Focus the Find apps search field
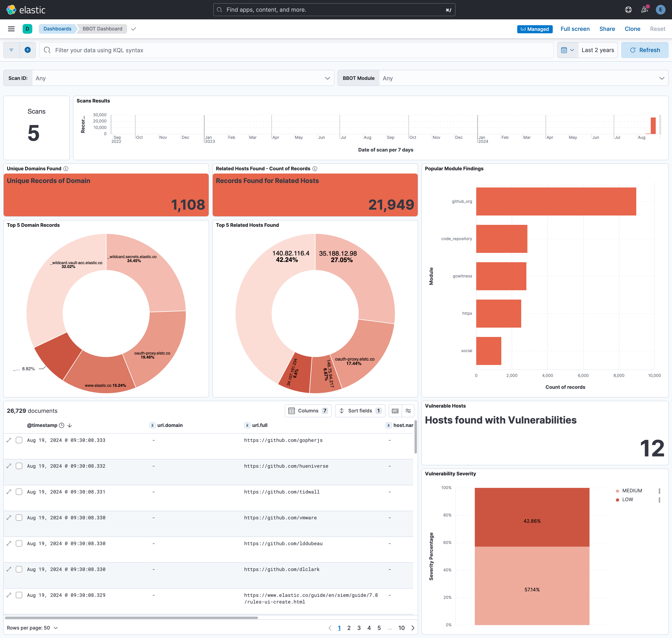Viewport: 672px width, 638px height. coord(334,9)
